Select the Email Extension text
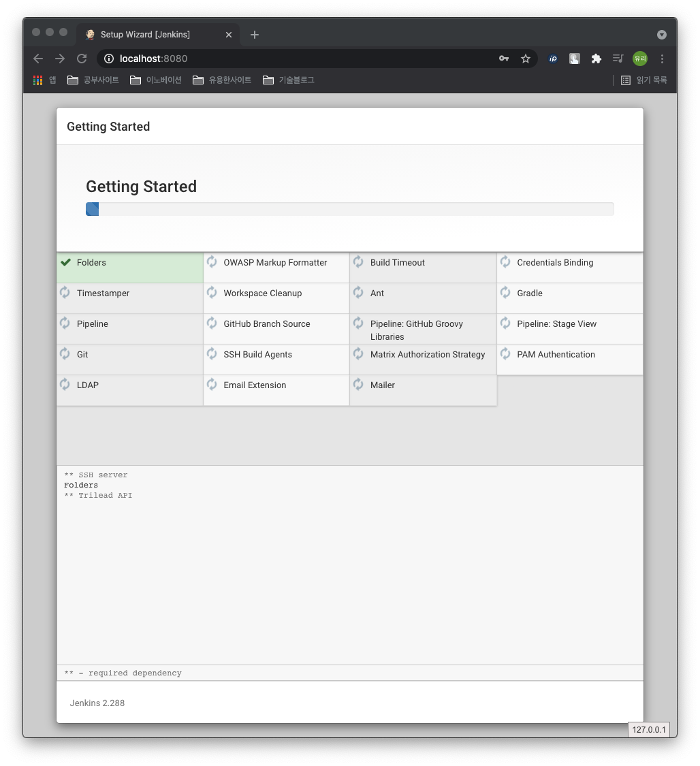Screen dimensions: 700x766 coord(255,385)
